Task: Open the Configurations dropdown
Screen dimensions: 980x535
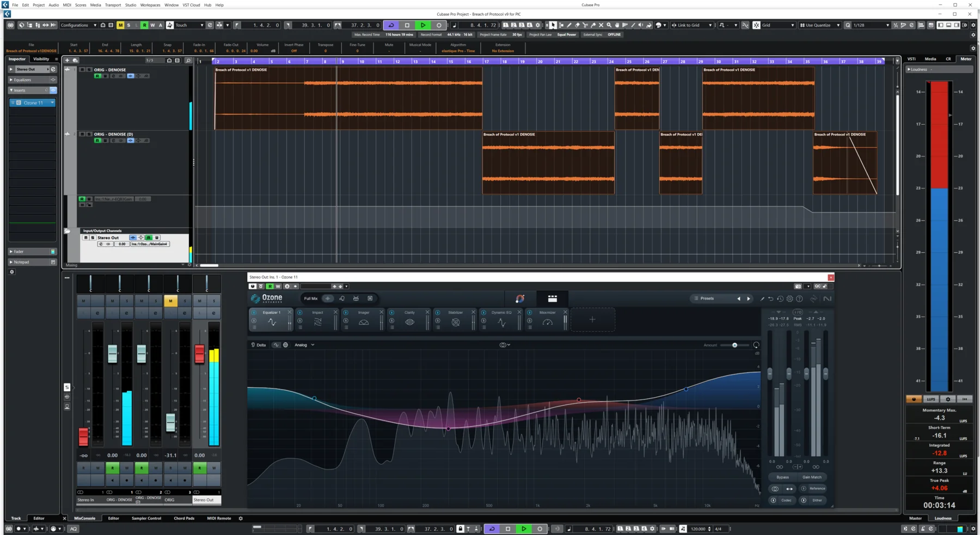Action: (78, 25)
